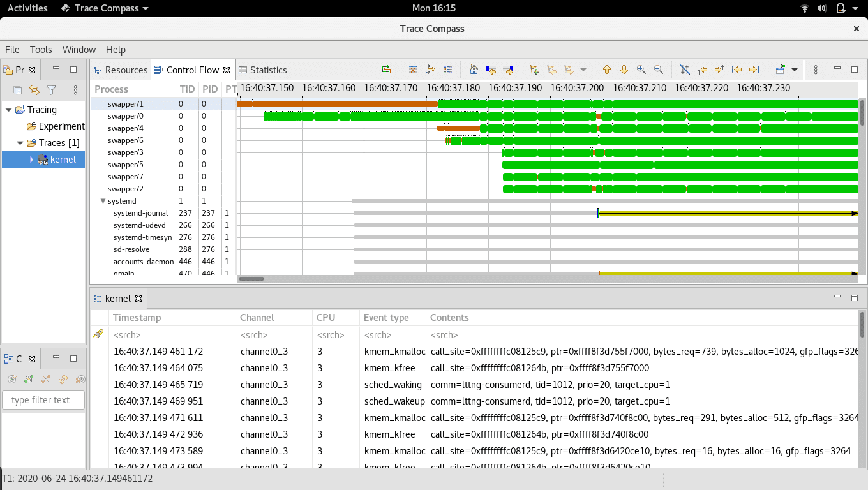
Task: Click the PID column header
Action: click(x=210, y=89)
